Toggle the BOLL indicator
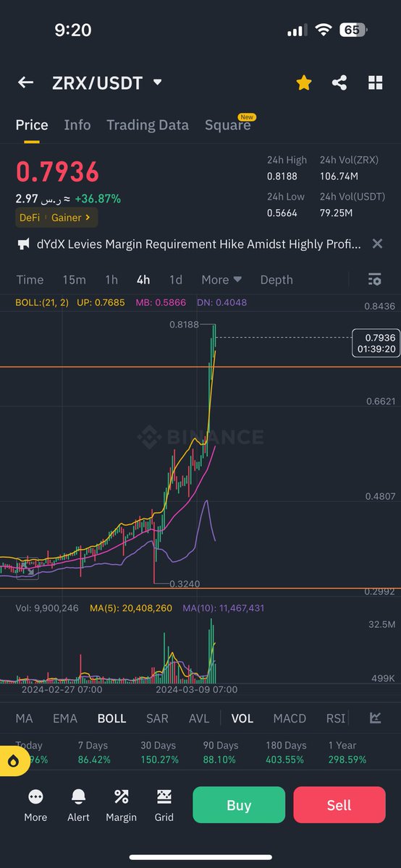This screenshot has height=868, width=401. (111, 718)
